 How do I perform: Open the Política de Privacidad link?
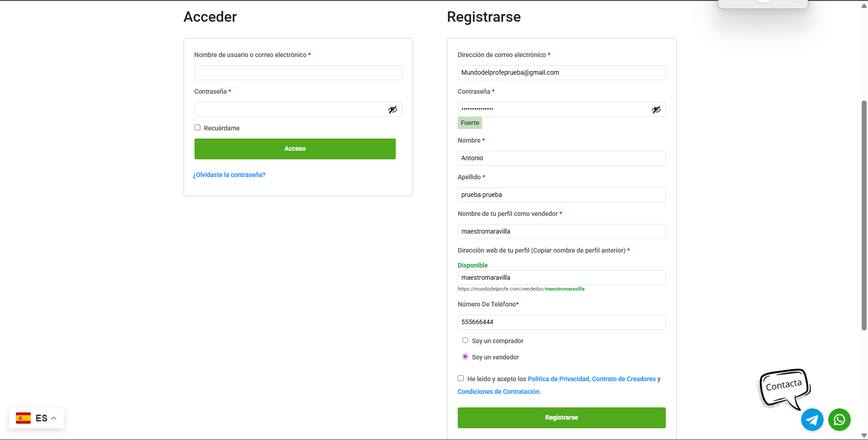[x=558, y=379]
